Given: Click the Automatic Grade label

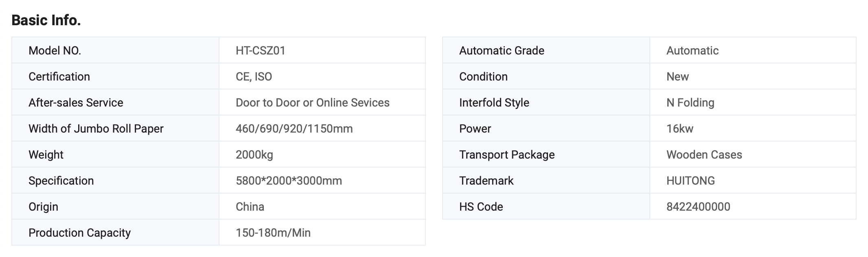Looking at the screenshot, I should 502,50.
